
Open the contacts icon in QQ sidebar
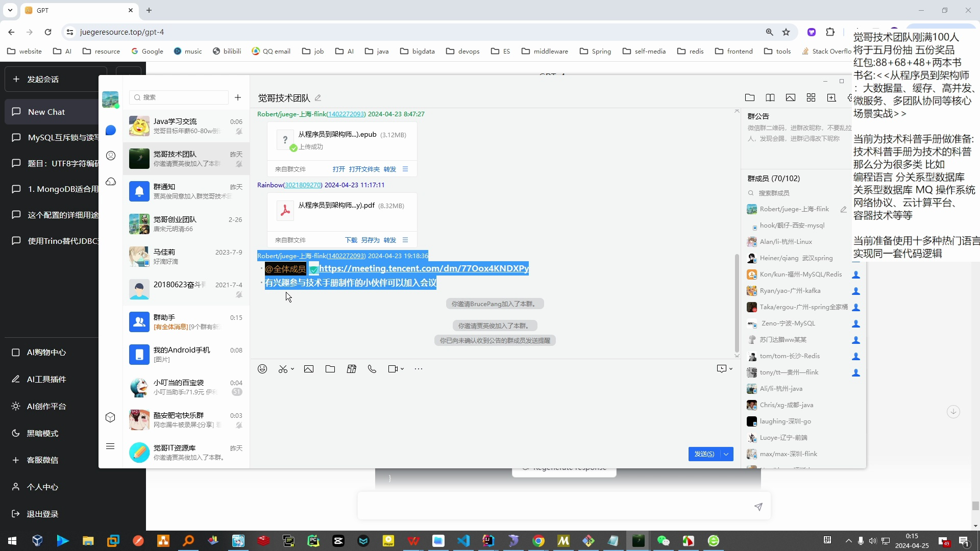(111, 156)
